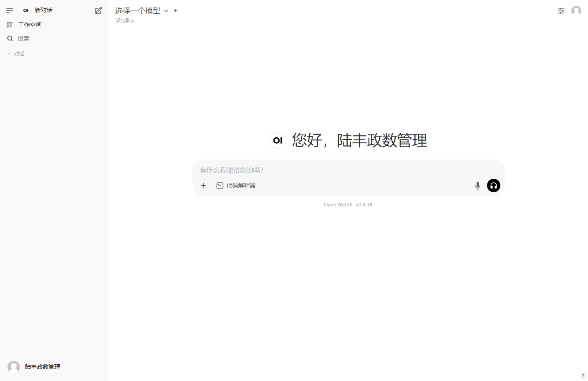This screenshot has height=381, width=588.
Task: Click the microphone voice input icon
Action: 478,185
